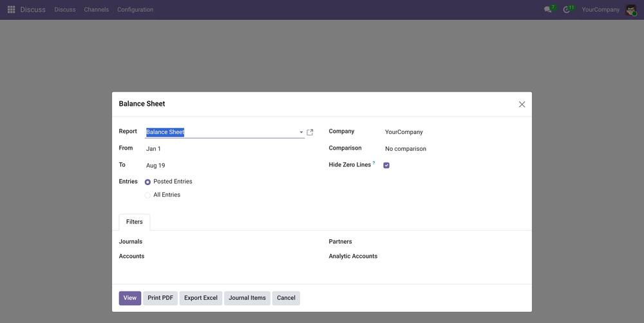Screen dimensions: 644x323
Task: Open the conversations message icon
Action: pos(548,10)
